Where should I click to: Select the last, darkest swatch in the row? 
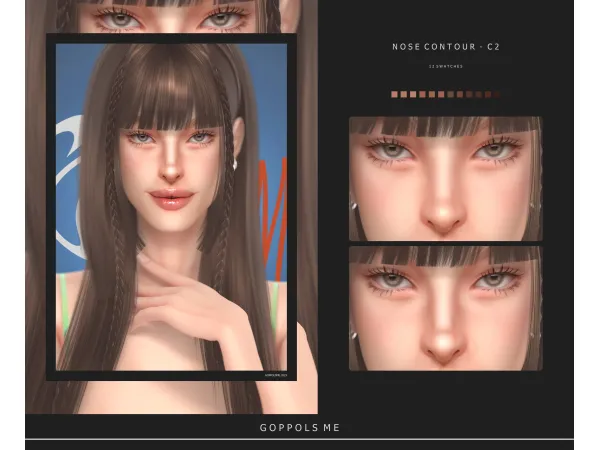[x=497, y=94]
